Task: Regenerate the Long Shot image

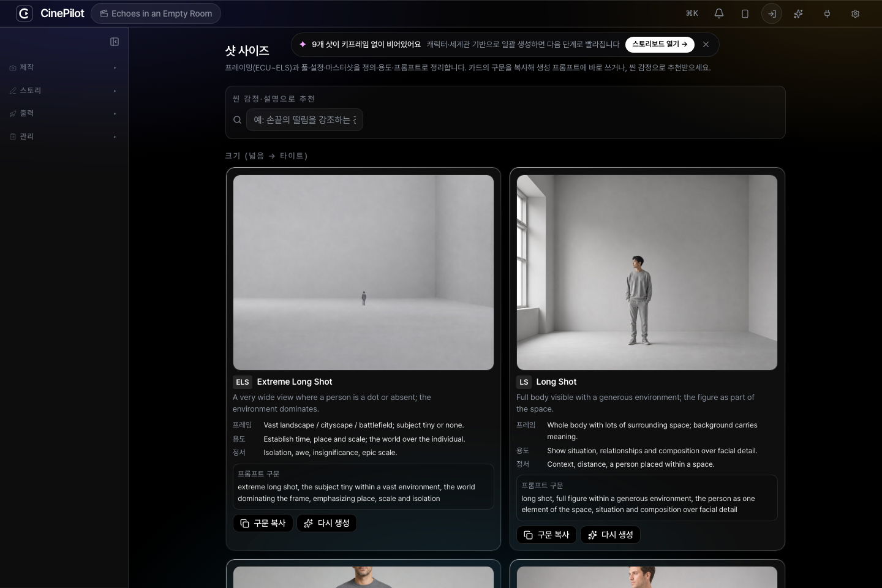Action: pos(611,535)
